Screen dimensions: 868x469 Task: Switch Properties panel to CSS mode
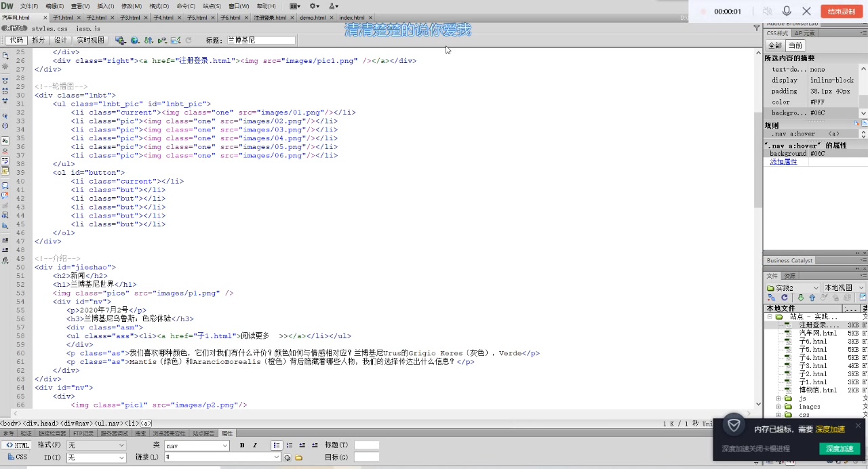(x=16, y=457)
